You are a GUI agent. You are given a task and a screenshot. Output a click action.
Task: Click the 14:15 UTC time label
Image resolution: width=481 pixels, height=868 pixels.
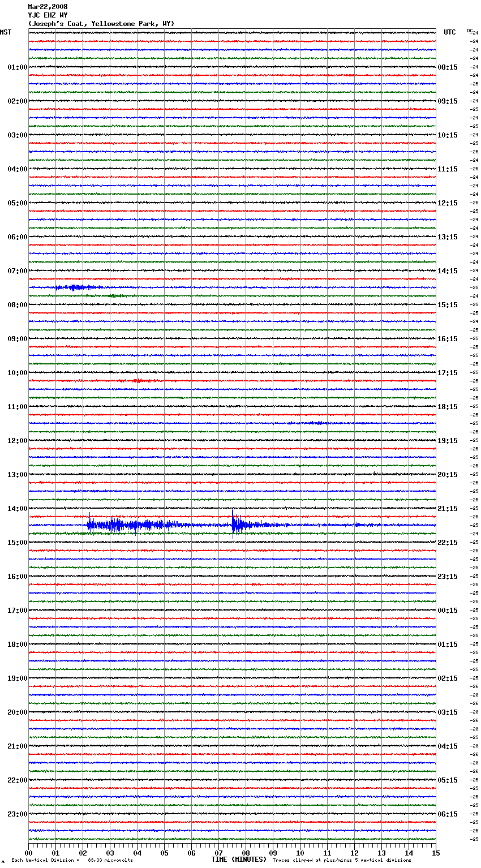coord(448,271)
